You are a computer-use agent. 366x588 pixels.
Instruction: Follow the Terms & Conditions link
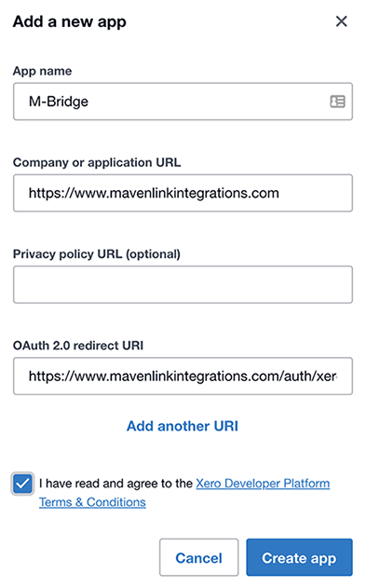coord(92,502)
